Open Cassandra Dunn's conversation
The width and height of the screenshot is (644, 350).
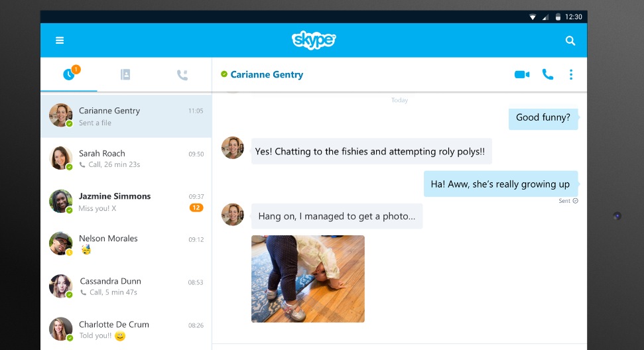click(x=126, y=286)
